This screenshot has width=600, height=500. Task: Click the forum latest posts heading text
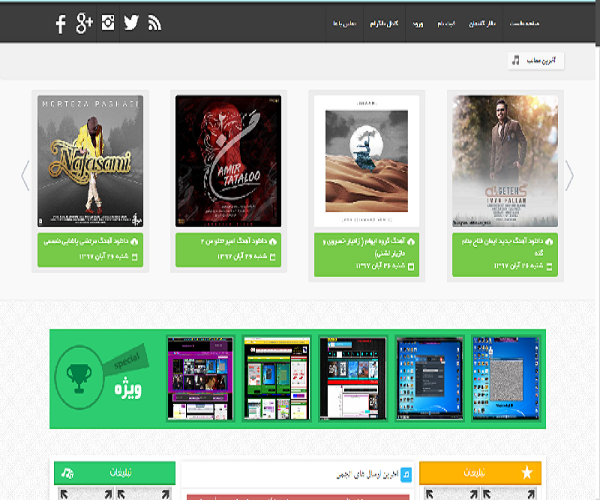click(367, 475)
